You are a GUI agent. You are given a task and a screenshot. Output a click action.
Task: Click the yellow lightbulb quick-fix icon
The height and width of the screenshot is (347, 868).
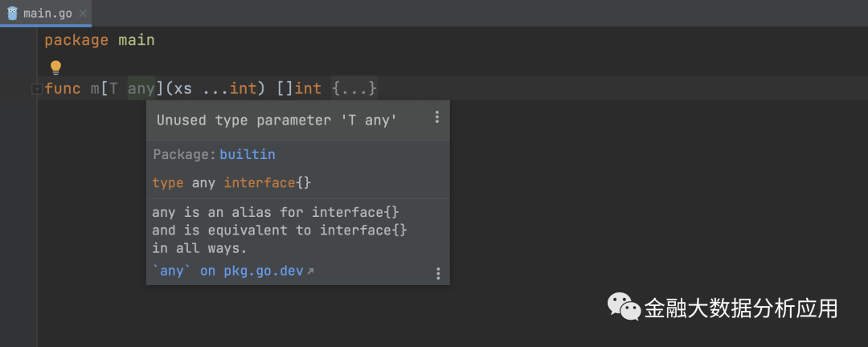[x=55, y=67]
